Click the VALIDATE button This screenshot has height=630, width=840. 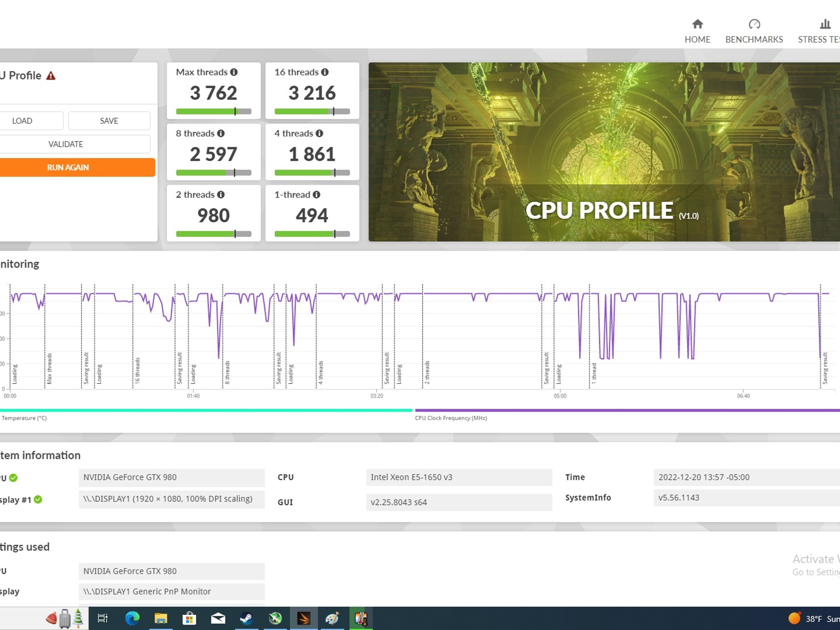(66, 144)
